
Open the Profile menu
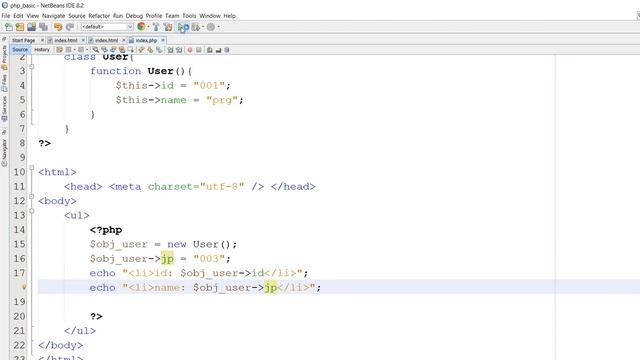[154, 16]
